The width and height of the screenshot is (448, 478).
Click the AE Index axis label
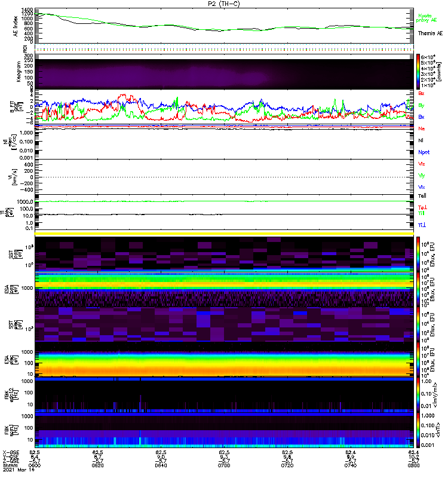16,26
